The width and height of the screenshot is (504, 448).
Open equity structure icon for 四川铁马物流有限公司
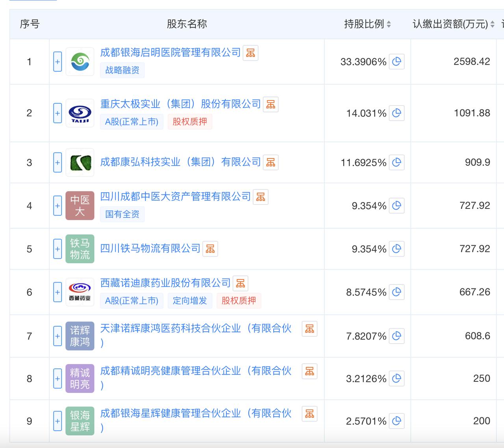[x=210, y=249]
